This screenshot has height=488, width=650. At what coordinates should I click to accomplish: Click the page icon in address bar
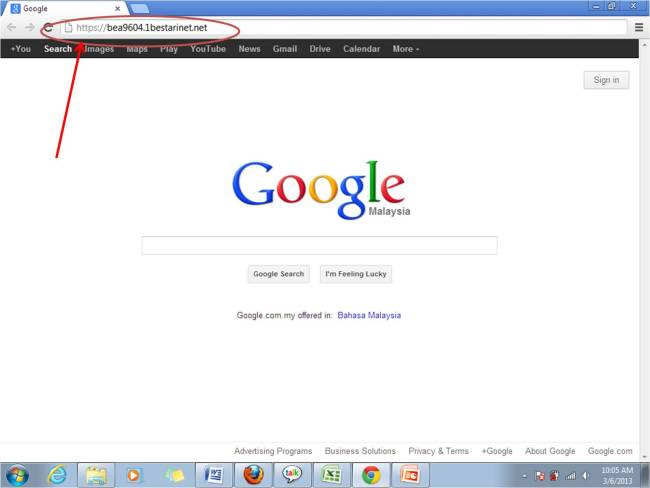(69, 28)
